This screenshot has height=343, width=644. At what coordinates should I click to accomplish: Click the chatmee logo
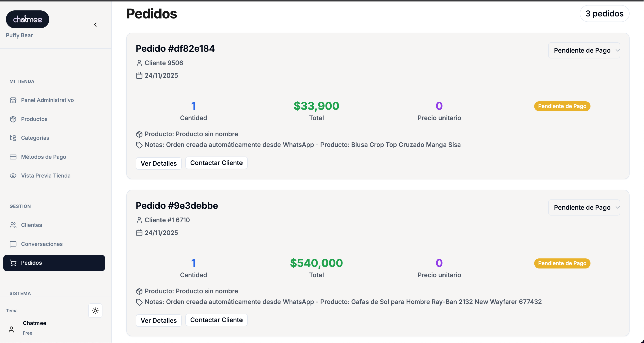click(27, 19)
